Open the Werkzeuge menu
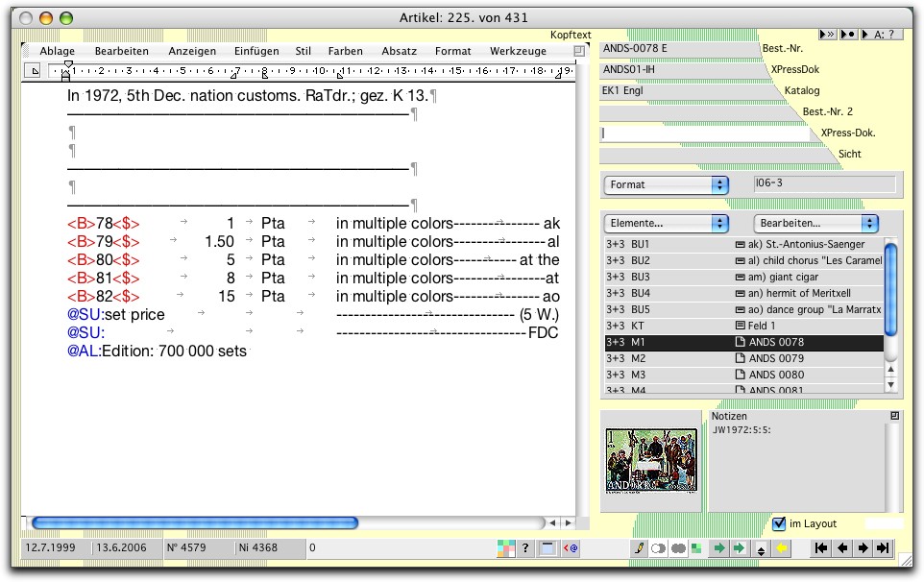Screen dimensions: 924x582 (518, 51)
